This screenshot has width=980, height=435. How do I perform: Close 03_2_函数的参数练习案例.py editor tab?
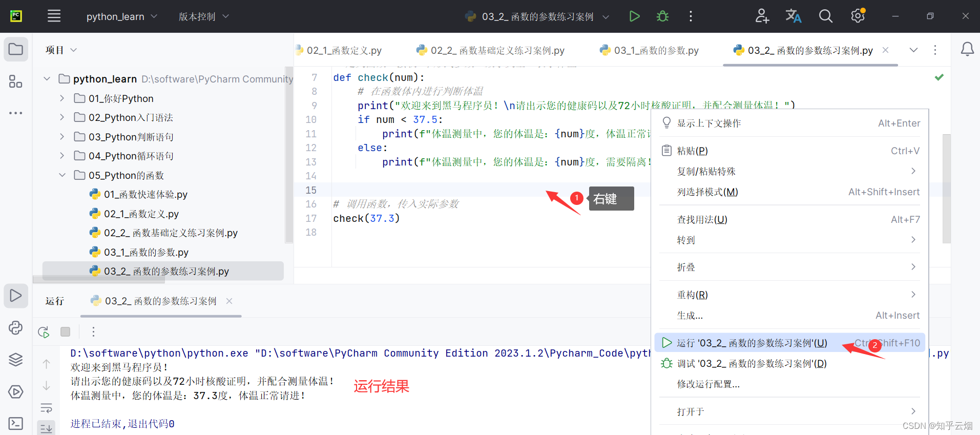point(885,50)
